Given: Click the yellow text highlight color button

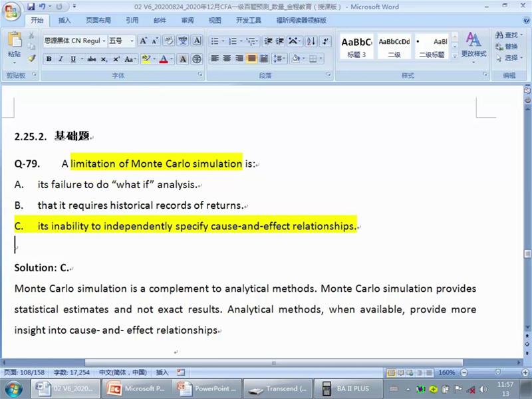Looking at the screenshot, I should click(x=146, y=59).
